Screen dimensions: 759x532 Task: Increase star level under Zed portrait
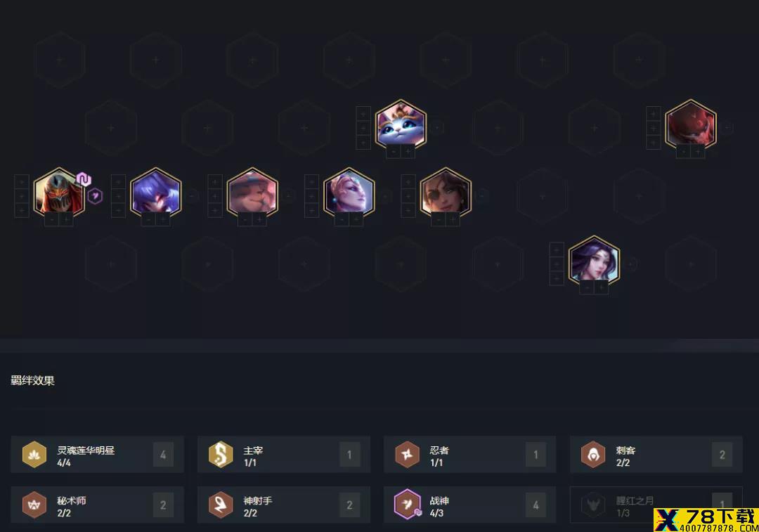pos(66,220)
